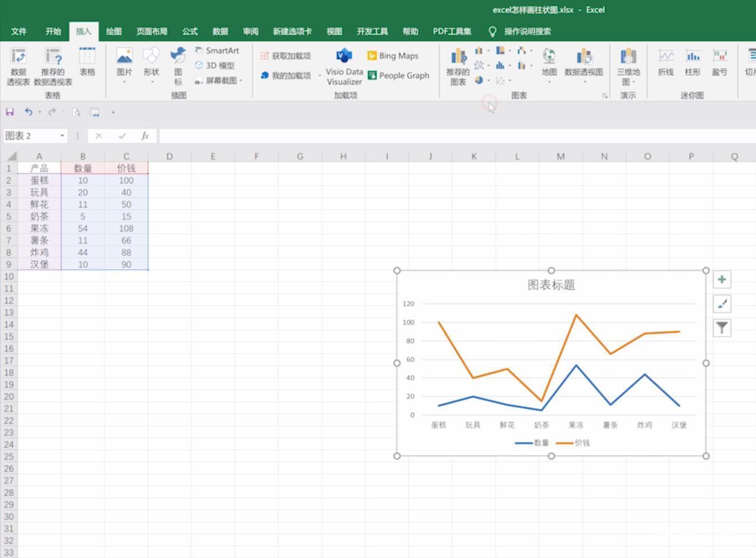Screen dimensions: 756x558
Task: Insert a Win/Loss sparkline (盈亏)
Action: pyautogui.click(x=719, y=62)
